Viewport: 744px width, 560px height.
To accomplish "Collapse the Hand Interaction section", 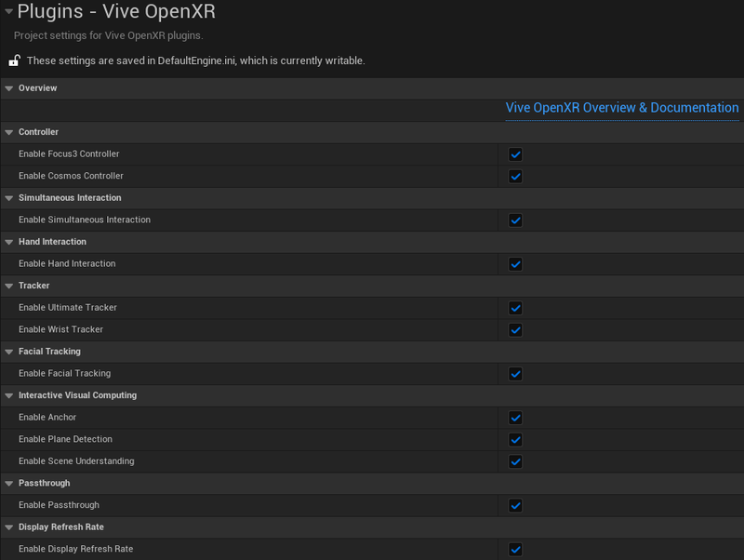I will pyautogui.click(x=8, y=242).
